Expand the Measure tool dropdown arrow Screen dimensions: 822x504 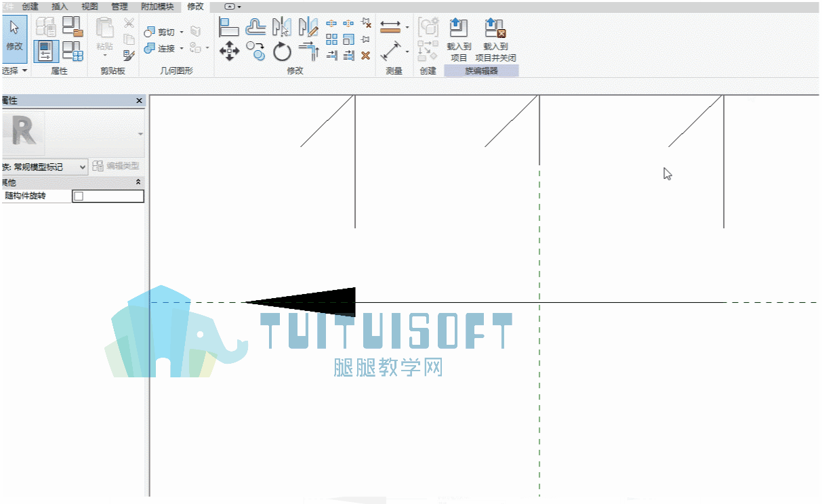407,51
